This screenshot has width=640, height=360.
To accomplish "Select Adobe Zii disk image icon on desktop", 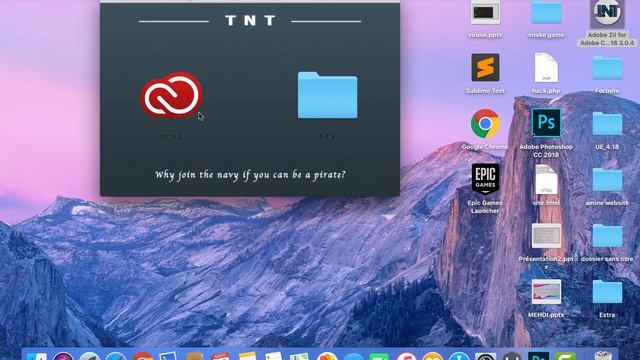I will (x=607, y=13).
